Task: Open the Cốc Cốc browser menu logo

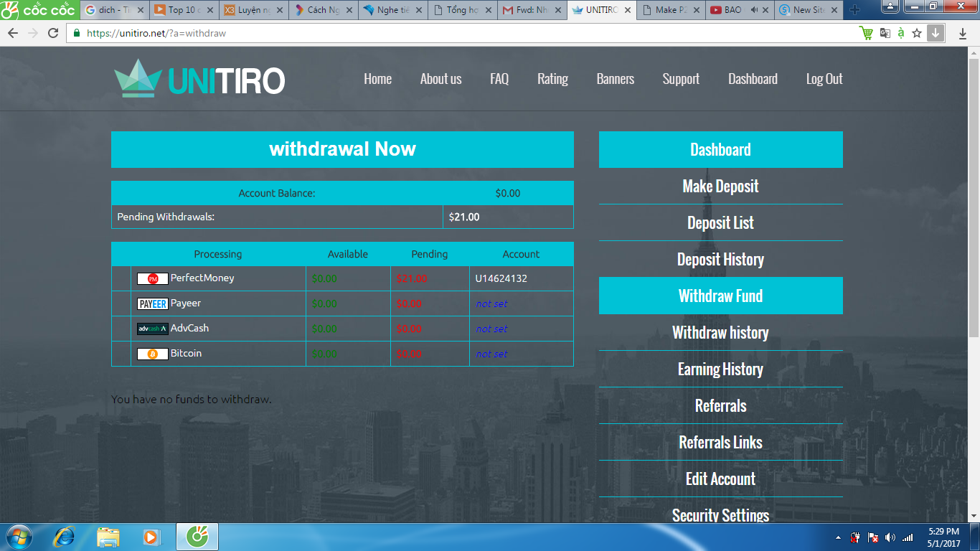Action: click(39, 10)
